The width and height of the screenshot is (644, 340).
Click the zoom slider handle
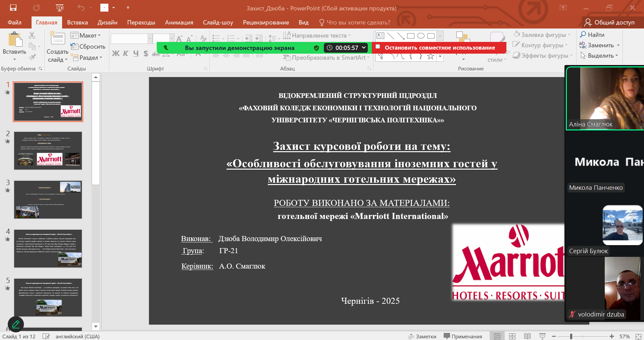[571, 336]
